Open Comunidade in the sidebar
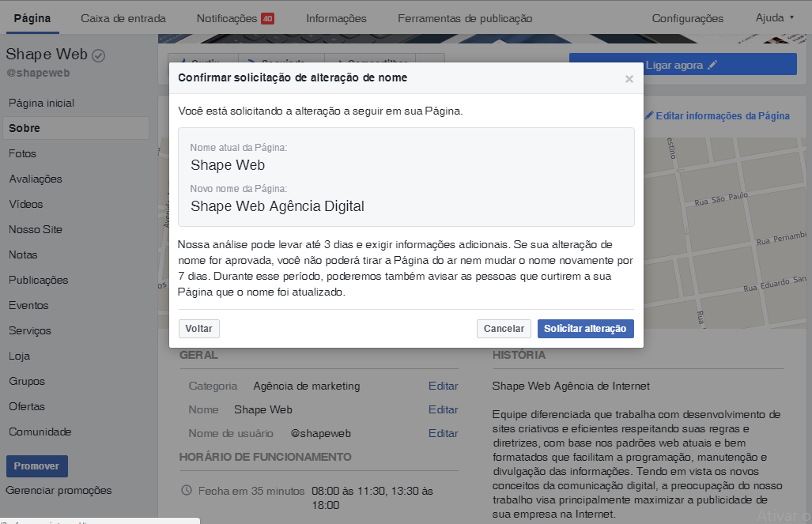This screenshot has height=524, width=812. (40, 432)
